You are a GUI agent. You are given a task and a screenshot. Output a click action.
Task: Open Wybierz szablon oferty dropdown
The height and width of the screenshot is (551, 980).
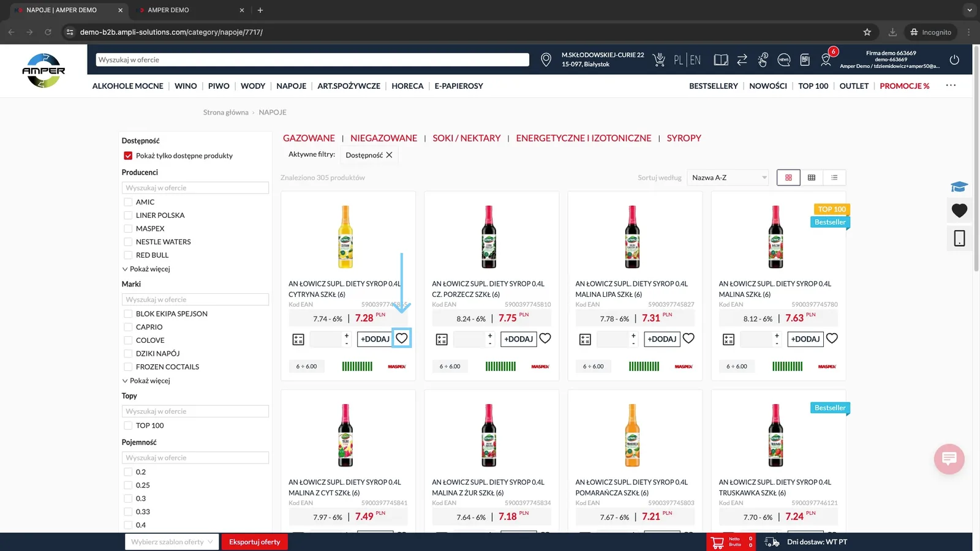point(171,542)
